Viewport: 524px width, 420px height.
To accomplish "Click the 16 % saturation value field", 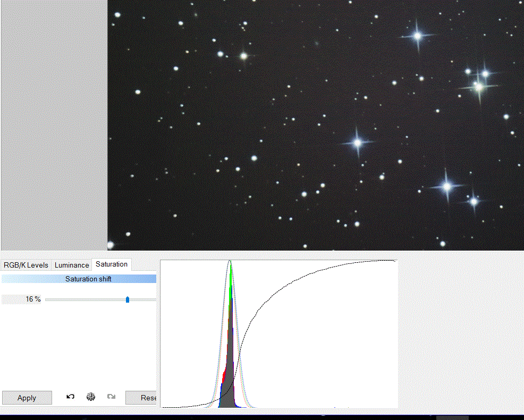I will click(22, 299).
